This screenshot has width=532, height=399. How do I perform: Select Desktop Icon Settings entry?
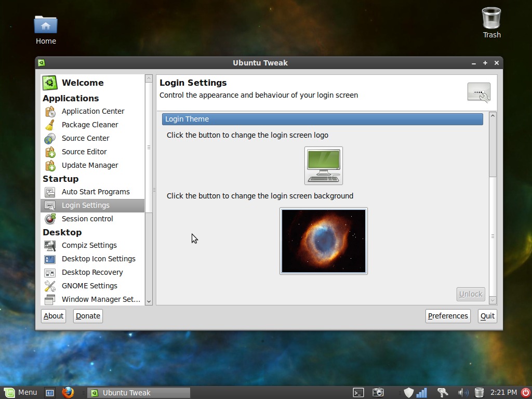92,259
